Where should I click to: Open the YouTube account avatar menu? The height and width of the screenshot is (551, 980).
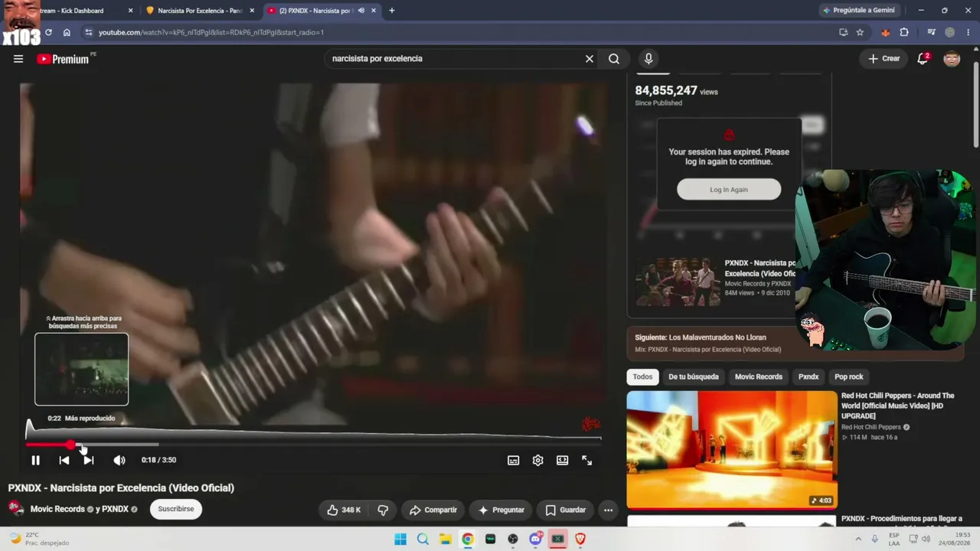pos(952,59)
